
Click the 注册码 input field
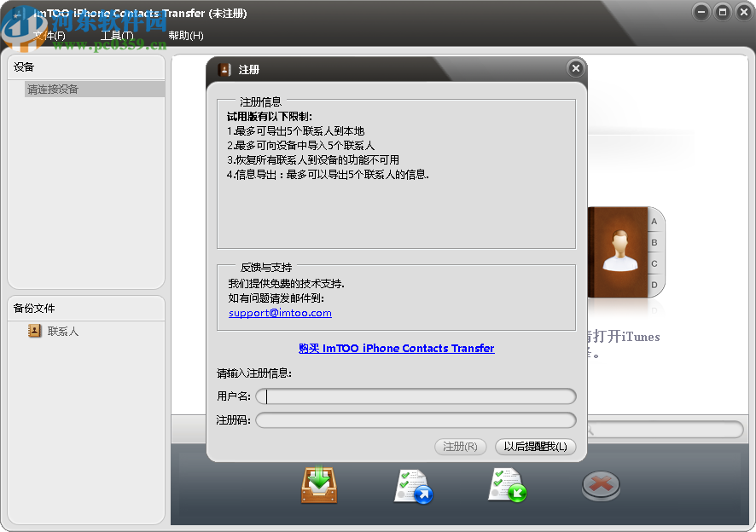tap(416, 419)
